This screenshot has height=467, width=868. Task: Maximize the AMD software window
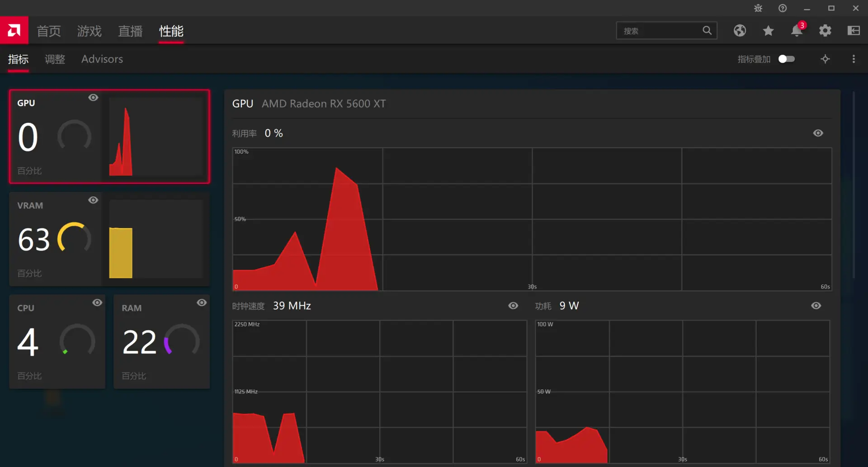[x=831, y=8]
